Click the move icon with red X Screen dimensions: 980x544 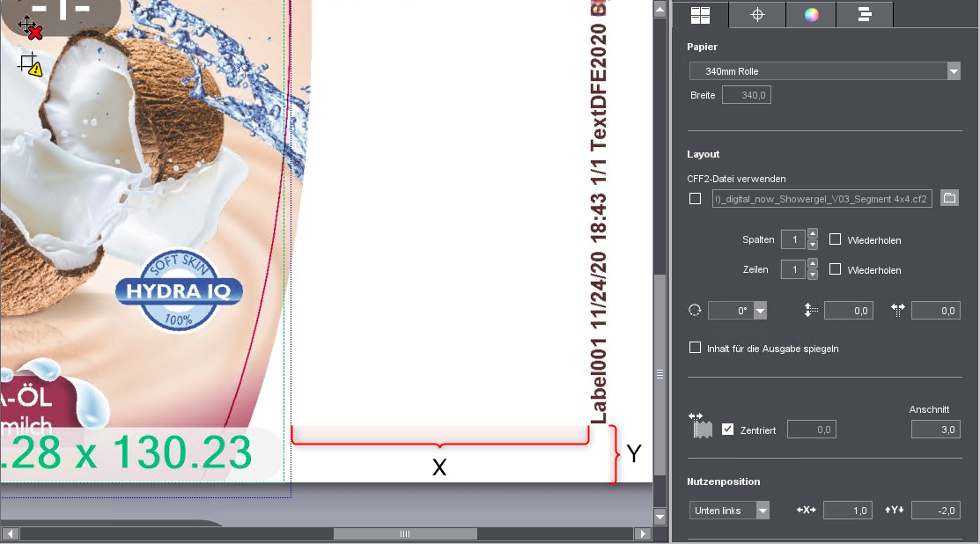(30, 26)
